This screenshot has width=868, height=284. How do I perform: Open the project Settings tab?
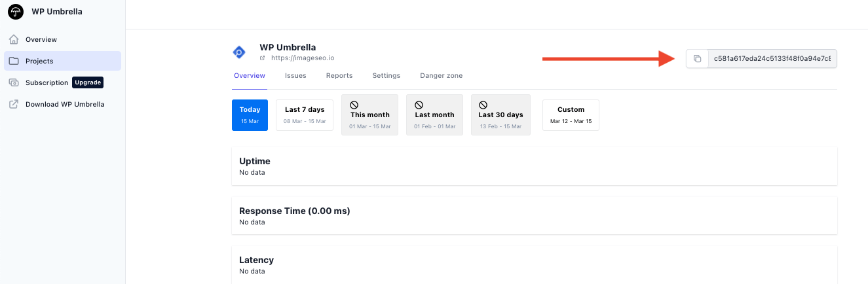pos(387,76)
